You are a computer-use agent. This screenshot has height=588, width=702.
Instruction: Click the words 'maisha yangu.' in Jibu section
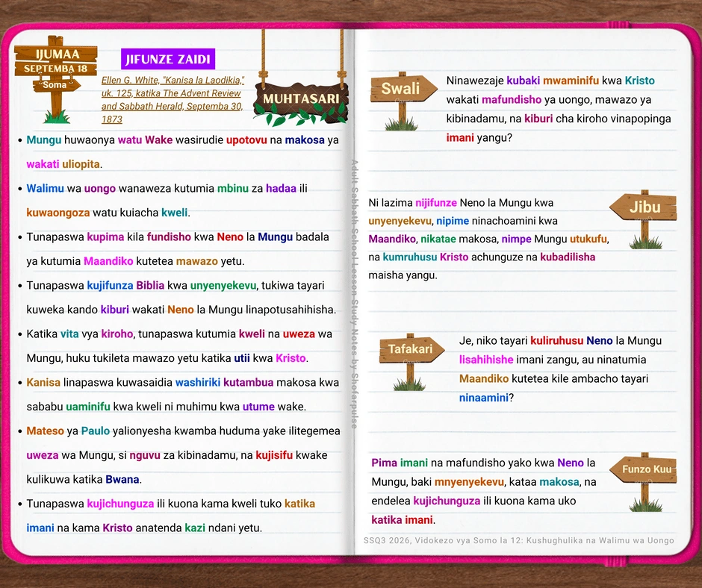coord(403,275)
